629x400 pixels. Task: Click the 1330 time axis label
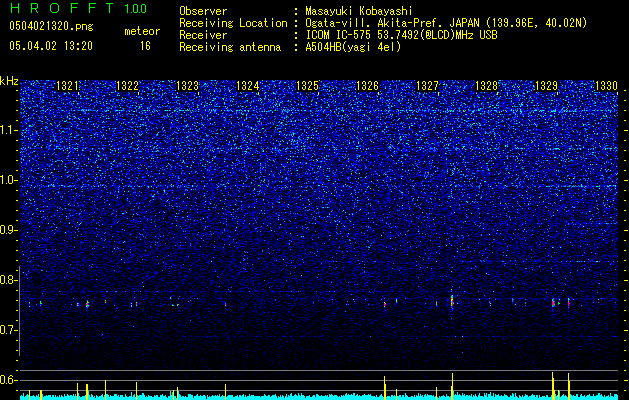point(606,85)
